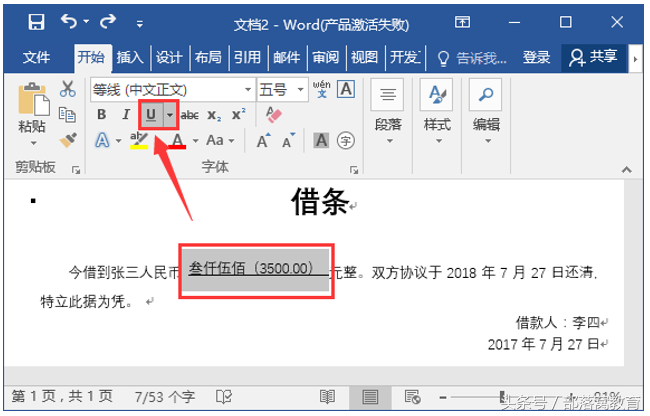Click the 登录 sign-in link

(536, 57)
